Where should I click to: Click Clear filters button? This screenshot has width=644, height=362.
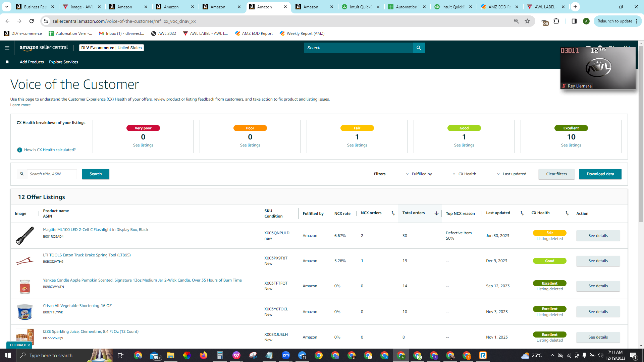(556, 174)
